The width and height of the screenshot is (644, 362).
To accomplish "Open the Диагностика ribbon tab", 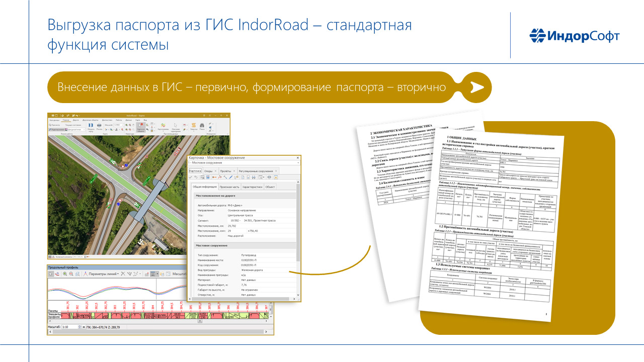I will (107, 120).
